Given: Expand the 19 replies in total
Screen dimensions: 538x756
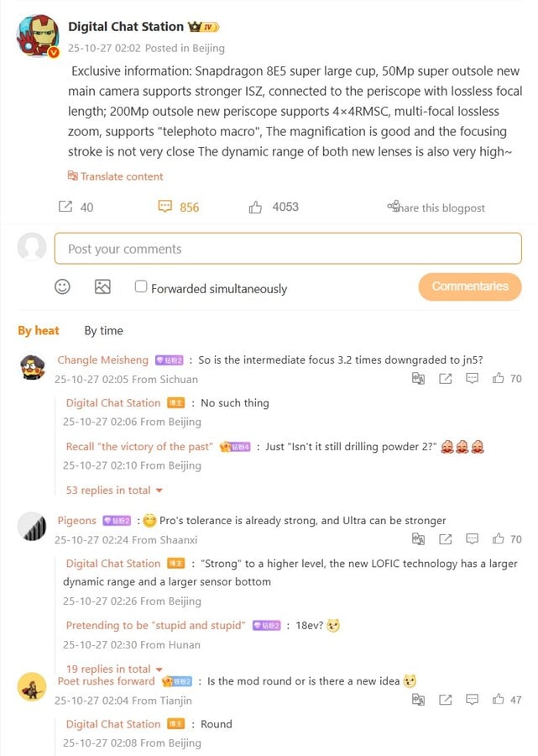Looking at the screenshot, I should coord(114,669).
